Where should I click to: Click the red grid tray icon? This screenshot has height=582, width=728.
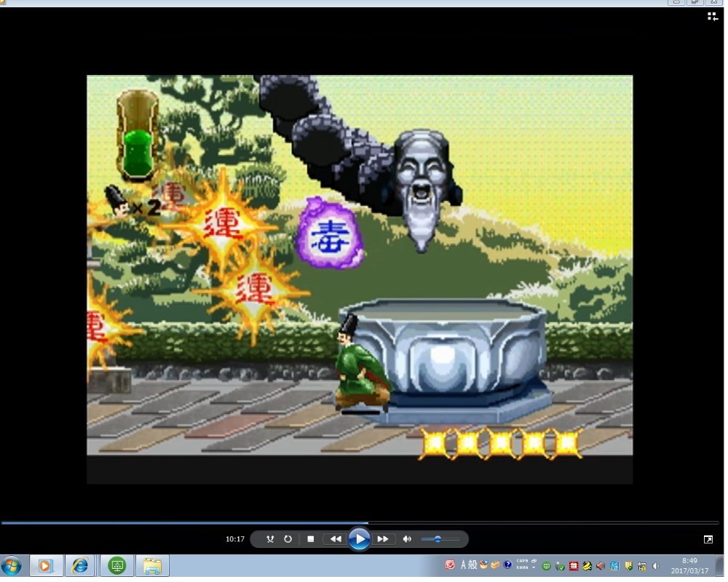coord(574,566)
